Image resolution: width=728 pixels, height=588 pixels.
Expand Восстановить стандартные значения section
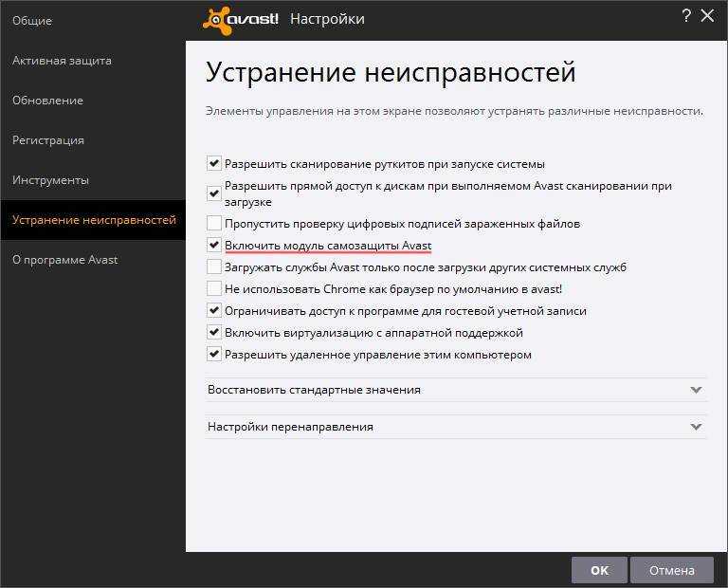point(456,390)
